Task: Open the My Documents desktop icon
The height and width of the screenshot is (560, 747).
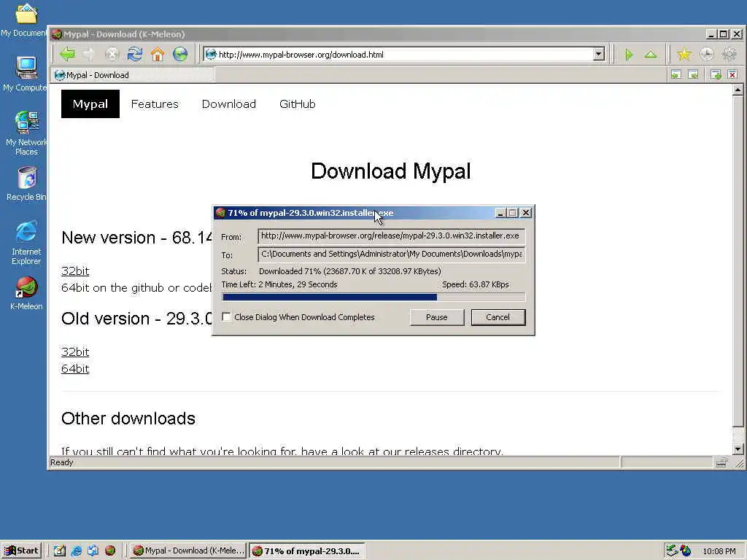Action: tap(24, 20)
